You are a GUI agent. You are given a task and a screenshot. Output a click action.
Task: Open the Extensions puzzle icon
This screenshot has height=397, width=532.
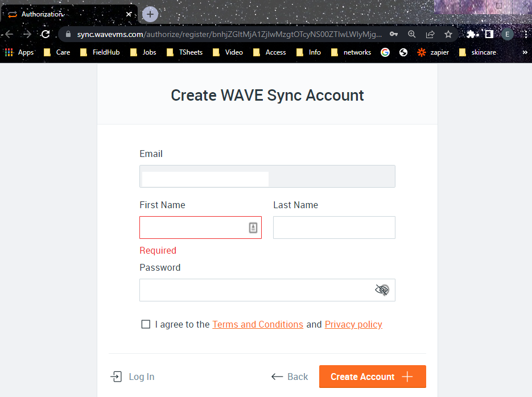click(x=471, y=34)
